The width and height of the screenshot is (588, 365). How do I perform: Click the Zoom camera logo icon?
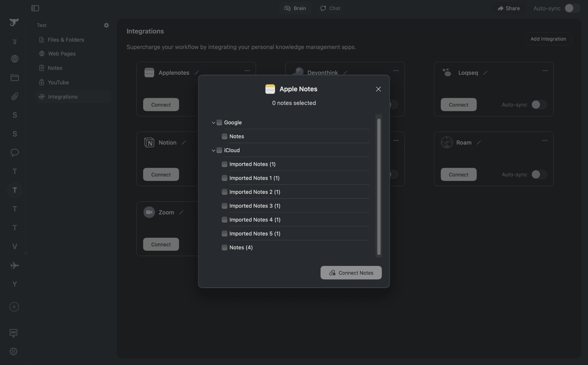149,212
